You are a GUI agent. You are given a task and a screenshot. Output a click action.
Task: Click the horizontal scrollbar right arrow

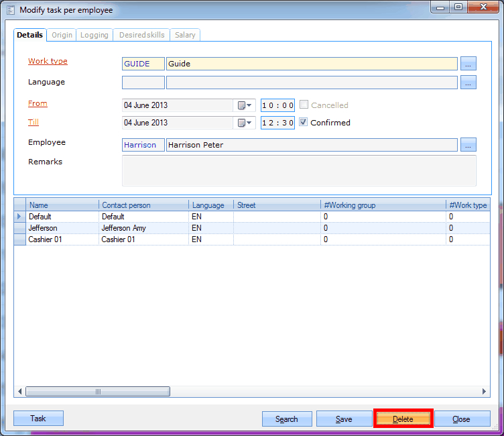tap(484, 391)
